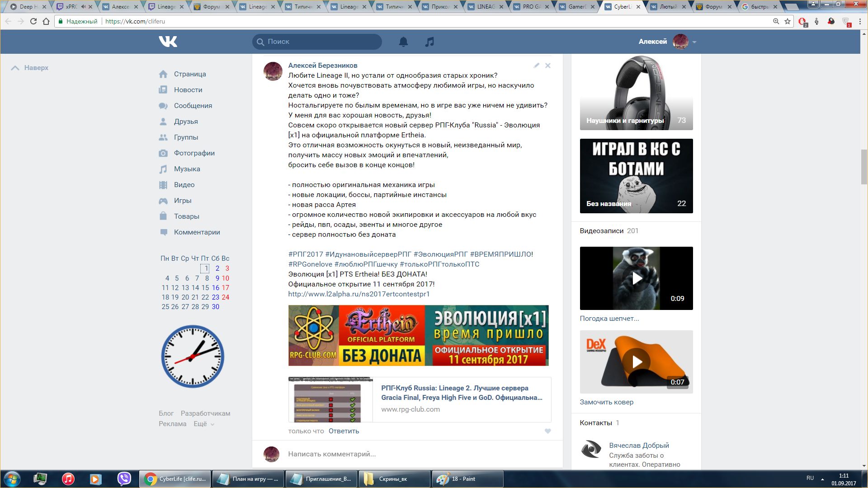Open the l2alpha.ru contest link
The height and width of the screenshot is (488, 868).
coord(359,294)
